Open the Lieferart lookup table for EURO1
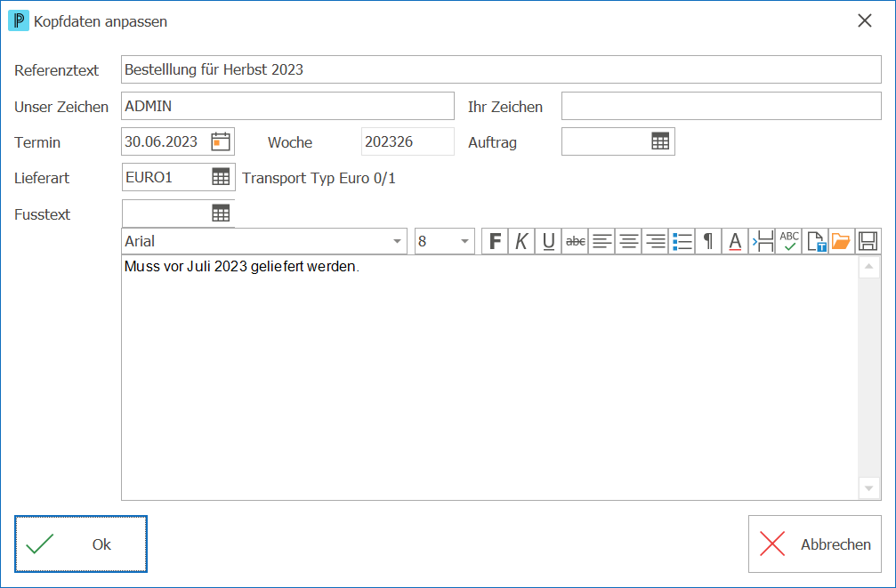 point(221,176)
